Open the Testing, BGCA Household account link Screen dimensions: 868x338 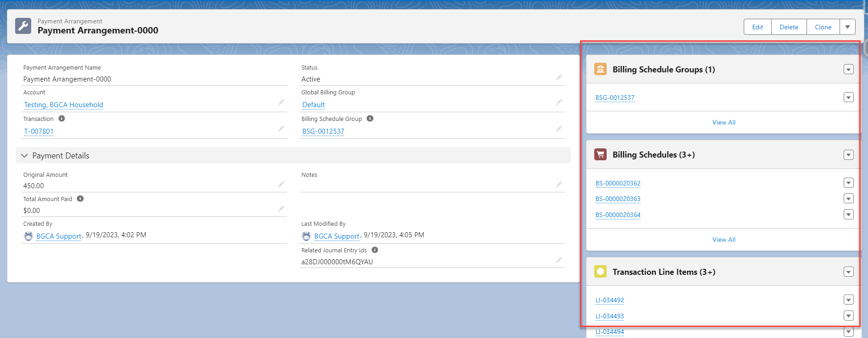pyautogui.click(x=63, y=105)
